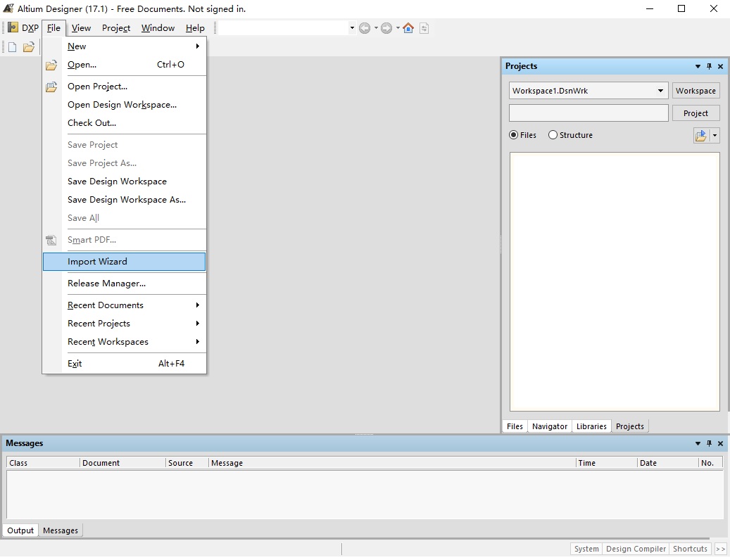This screenshot has width=730, height=560.
Task: Click the Design Compiler status button
Action: coord(636,549)
